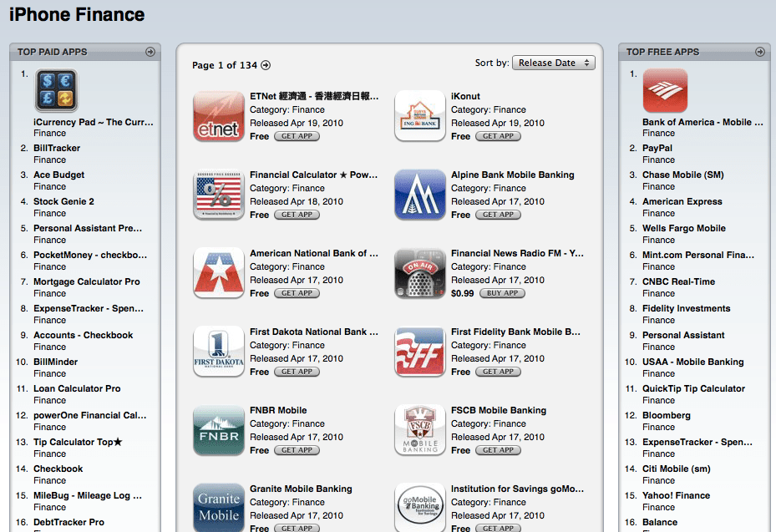The height and width of the screenshot is (532, 776).
Task: Click the etnet app icon
Action: tap(218, 116)
